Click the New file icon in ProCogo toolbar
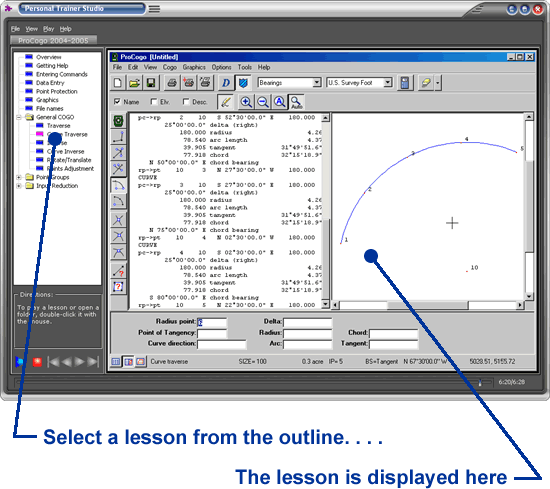The height and width of the screenshot is (489, 550). pyautogui.click(x=118, y=83)
